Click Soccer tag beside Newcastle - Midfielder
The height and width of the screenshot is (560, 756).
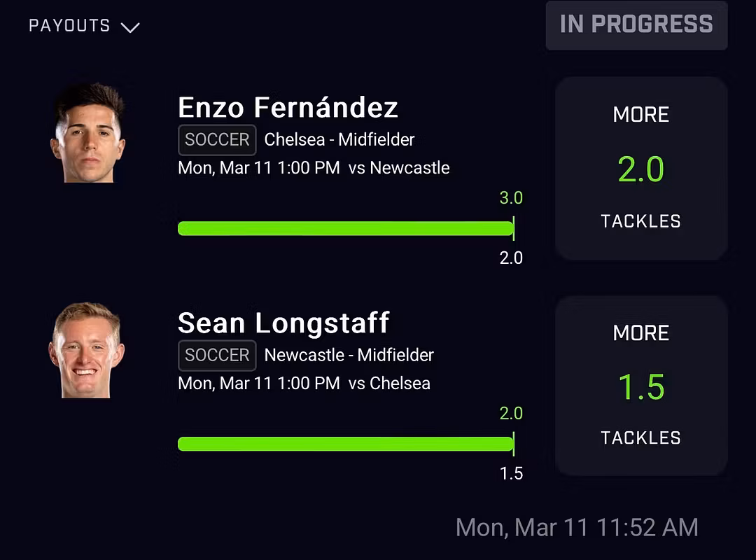(x=217, y=356)
